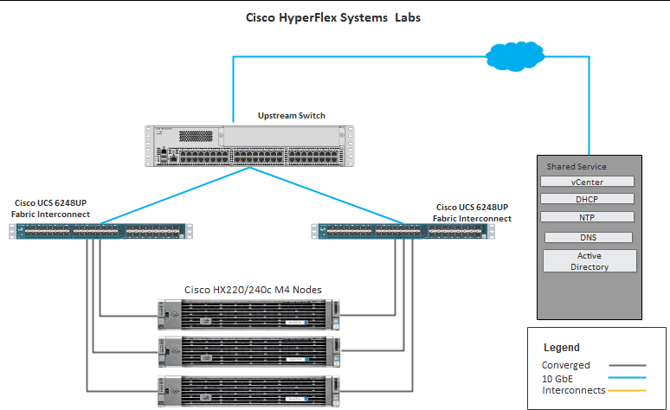Click the Active Directory service box

(590, 261)
